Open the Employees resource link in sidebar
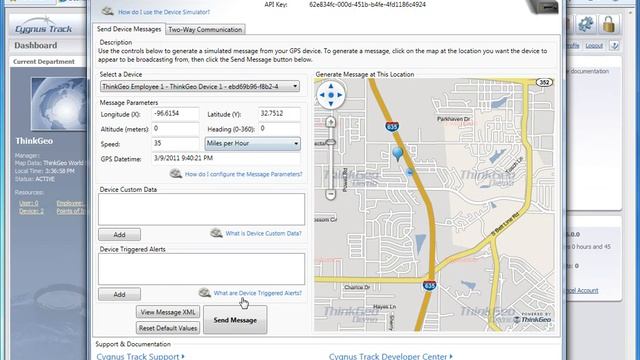This screenshot has width=640, height=360. [70, 203]
